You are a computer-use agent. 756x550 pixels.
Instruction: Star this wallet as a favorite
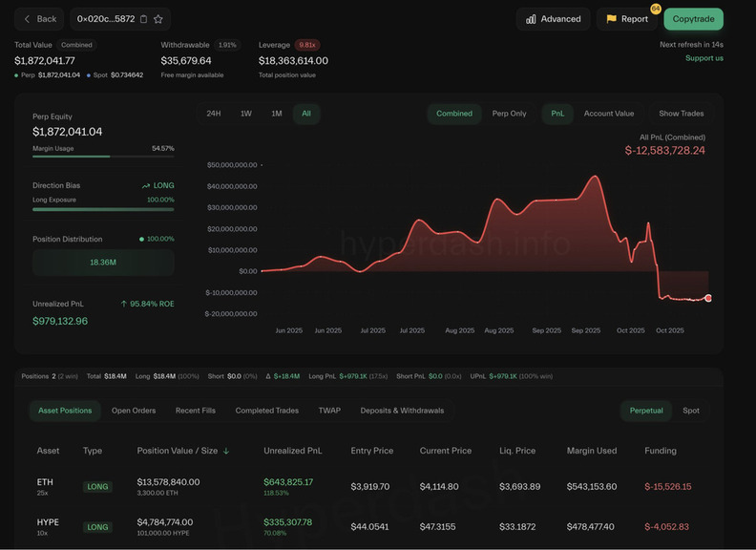(158, 19)
